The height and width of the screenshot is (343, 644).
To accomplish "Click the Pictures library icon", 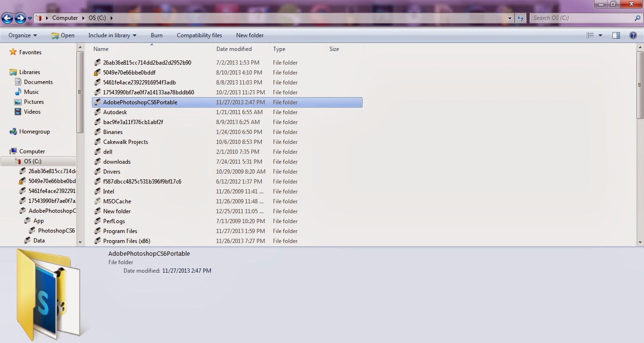I will click(x=18, y=102).
